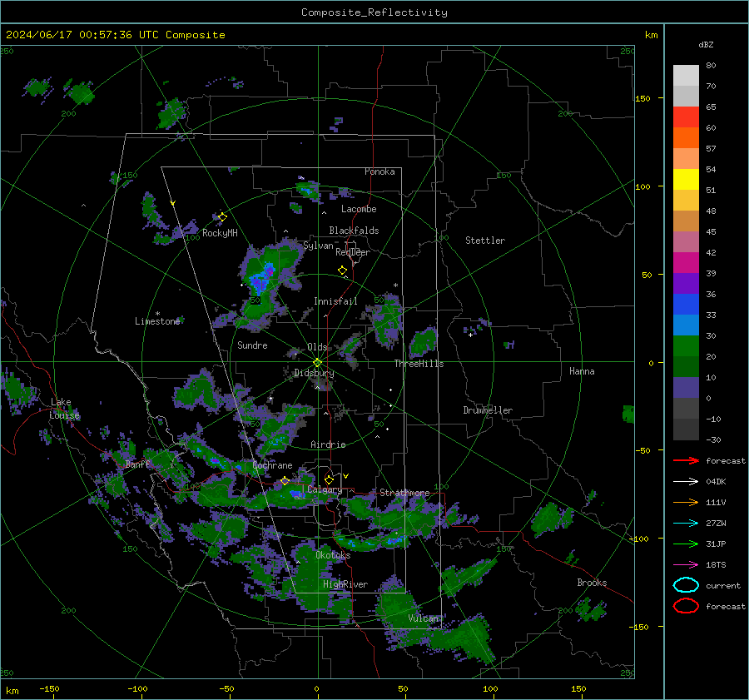Screen dimensions: 749x700
Task: Click the red swatch between 65 and 60 dBZ
Action: point(686,117)
